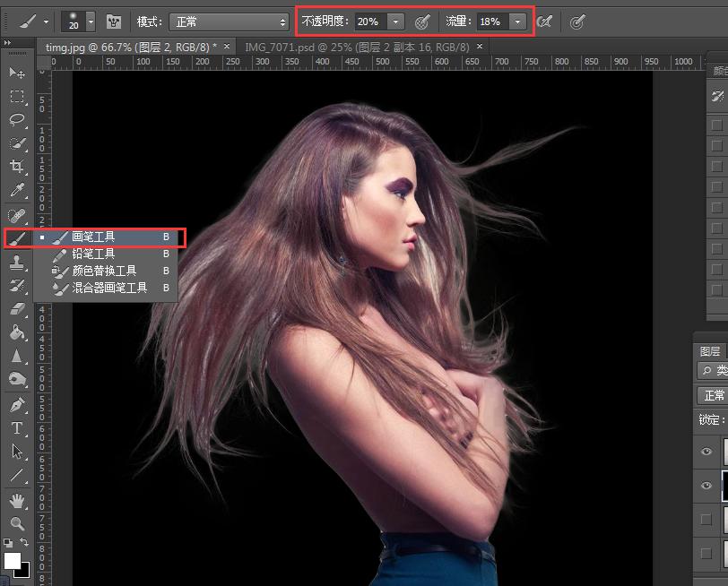The height and width of the screenshot is (586, 728).
Task: Select the Eyedropper tool
Action: pos(16,191)
